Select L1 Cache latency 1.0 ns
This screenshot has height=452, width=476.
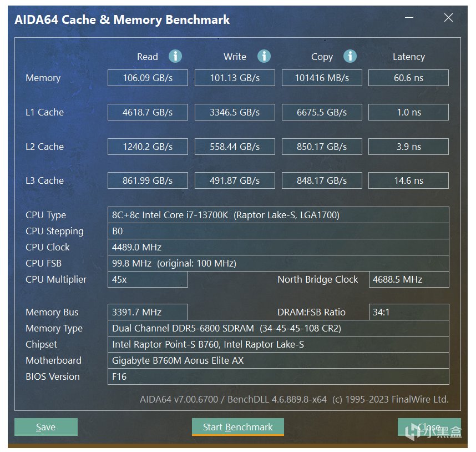[408, 112]
